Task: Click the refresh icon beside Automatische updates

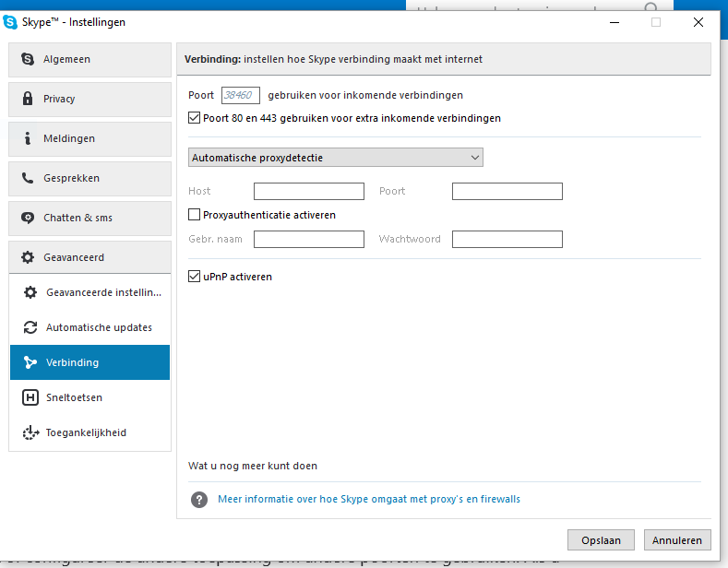Action: click(x=30, y=327)
